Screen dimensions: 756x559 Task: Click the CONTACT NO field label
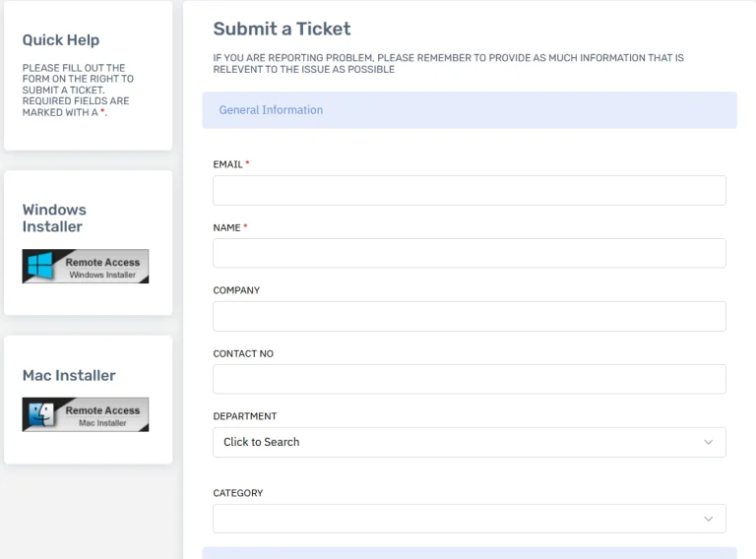(x=243, y=353)
